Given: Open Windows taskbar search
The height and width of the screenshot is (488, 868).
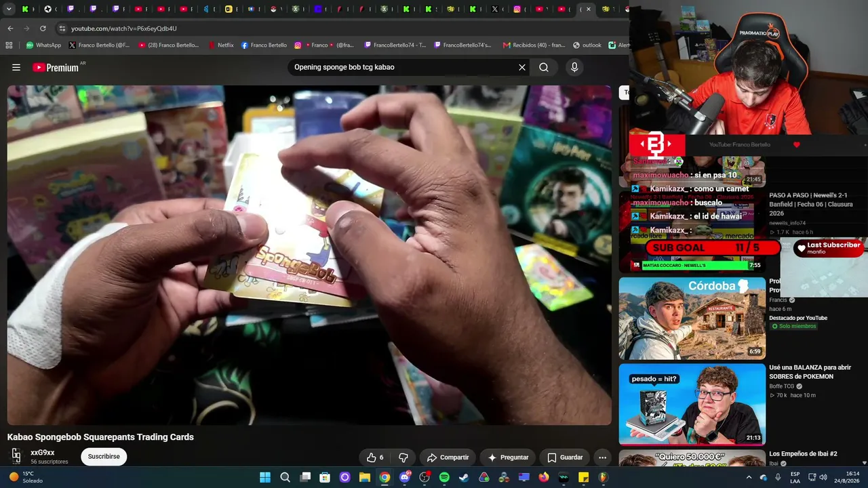Looking at the screenshot, I should coord(285,477).
